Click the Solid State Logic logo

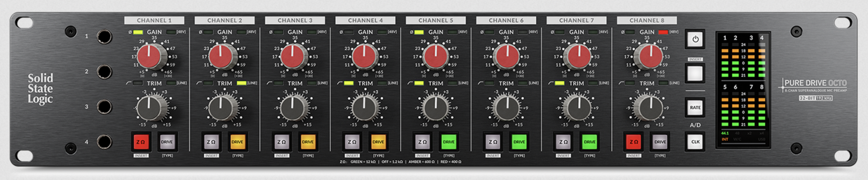[x=40, y=89]
